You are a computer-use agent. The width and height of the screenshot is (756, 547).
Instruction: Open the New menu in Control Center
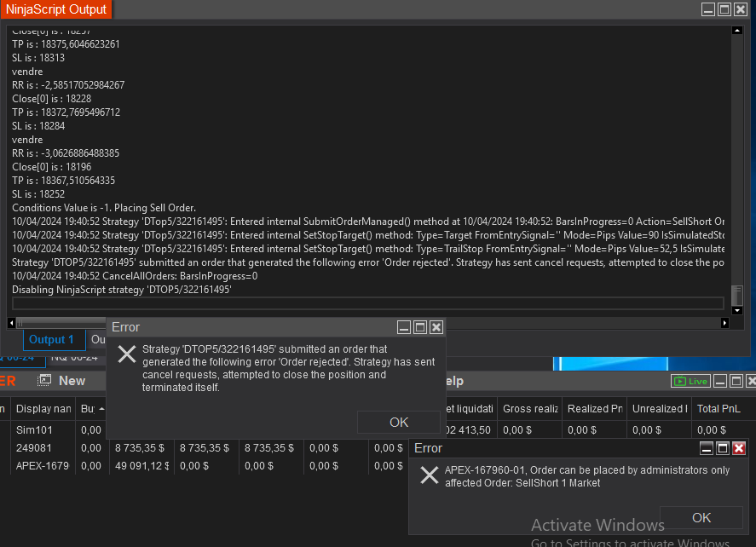[72, 381]
